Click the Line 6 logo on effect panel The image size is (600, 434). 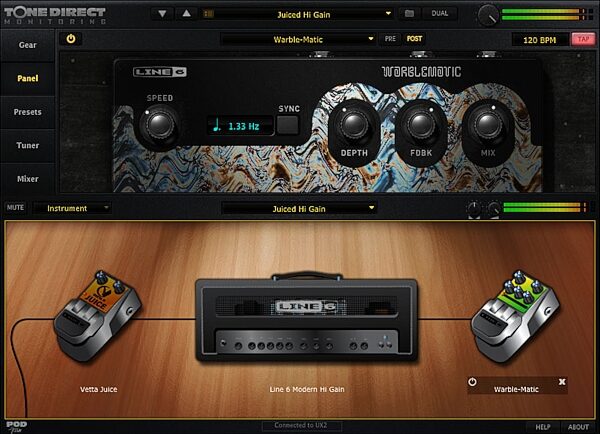point(160,72)
